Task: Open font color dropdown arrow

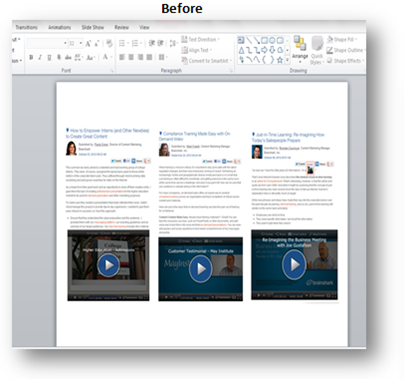Action: coord(110,57)
